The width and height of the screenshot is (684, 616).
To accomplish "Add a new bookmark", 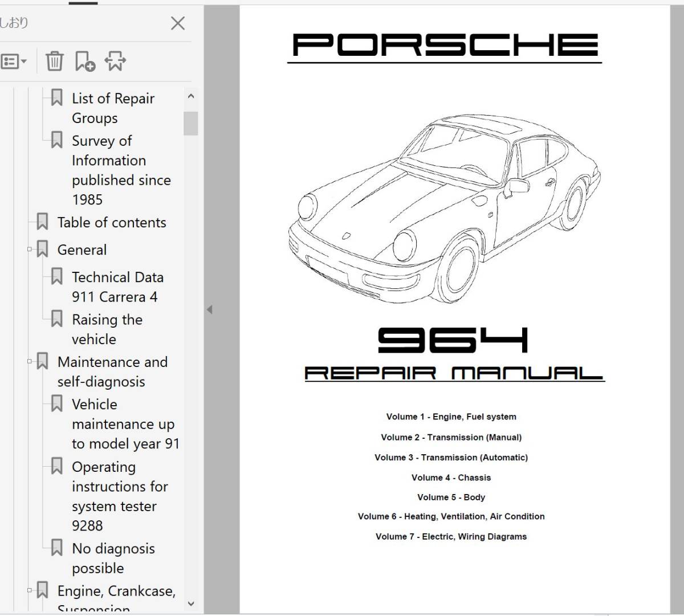I will [x=85, y=61].
